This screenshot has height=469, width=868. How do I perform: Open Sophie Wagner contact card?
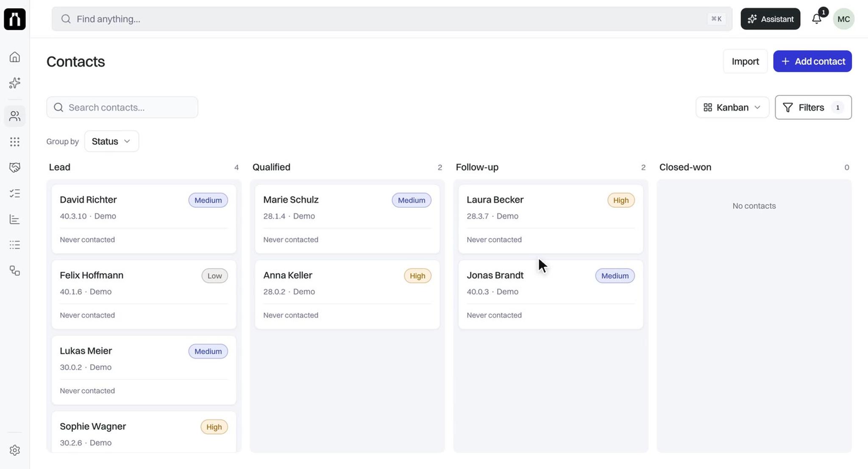[x=144, y=432]
